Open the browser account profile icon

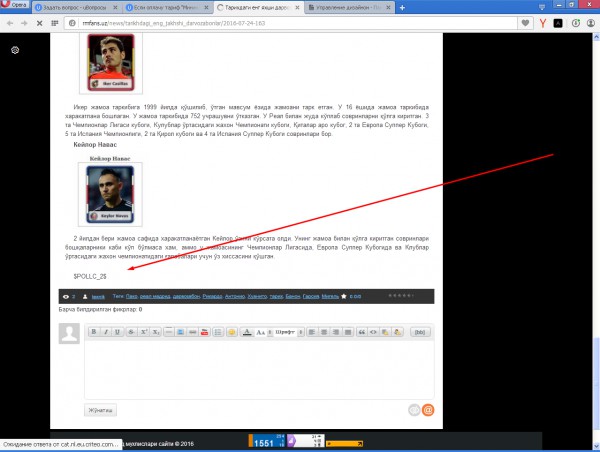click(591, 23)
